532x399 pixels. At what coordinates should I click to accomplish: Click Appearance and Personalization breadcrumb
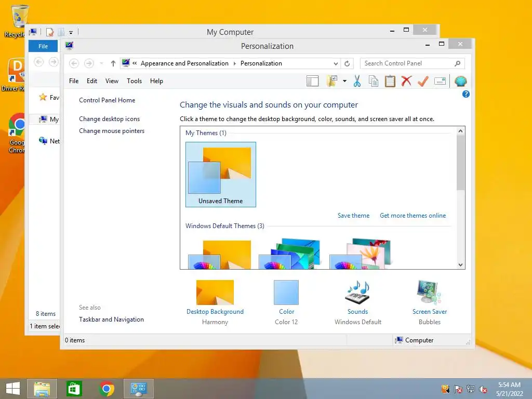point(184,63)
